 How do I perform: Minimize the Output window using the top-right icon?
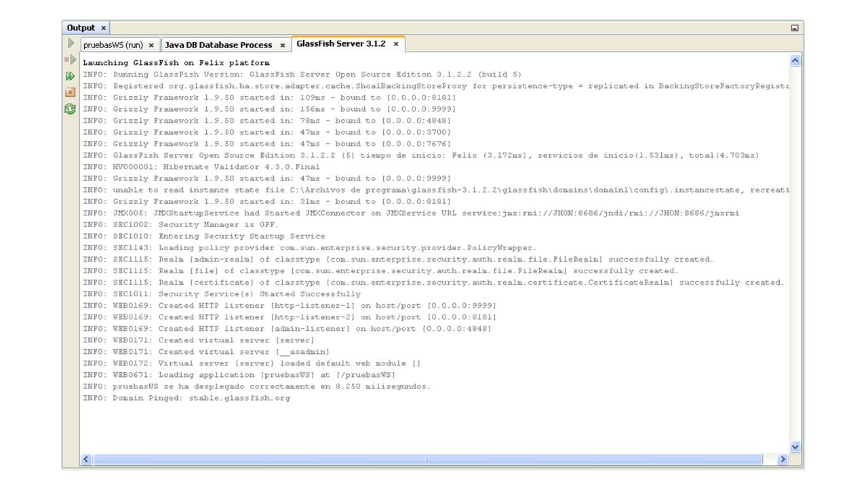pos(795,28)
